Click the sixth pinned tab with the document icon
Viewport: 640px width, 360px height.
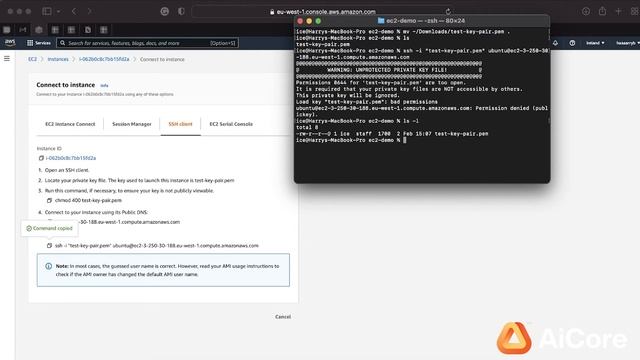[x=88, y=30]
